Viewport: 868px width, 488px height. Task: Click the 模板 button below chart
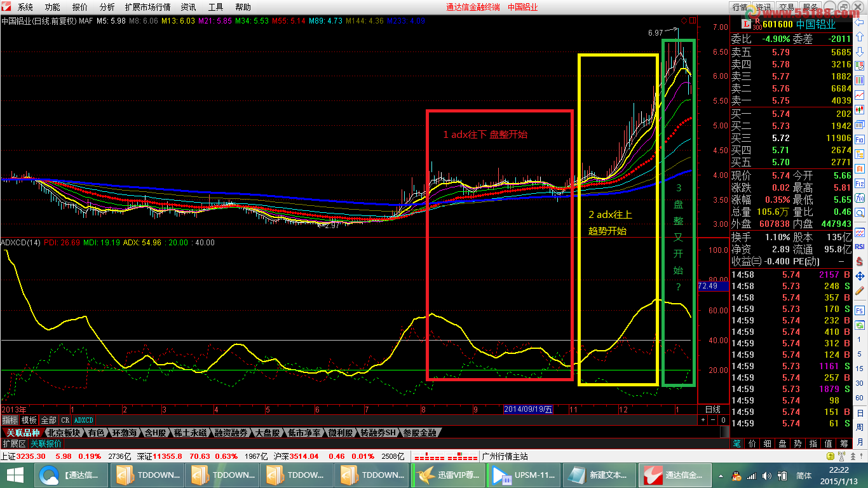(x=29, y=420)
